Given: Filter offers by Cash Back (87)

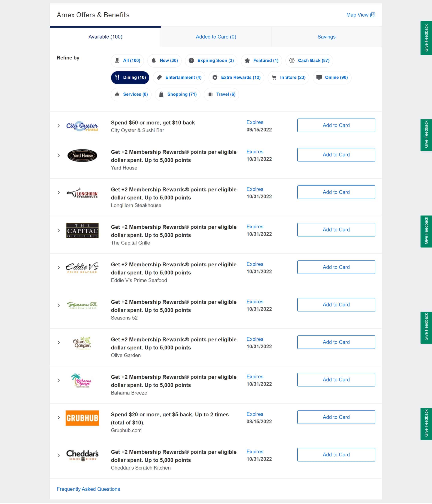Looking at the screenshot, I should (x=309, y=61).
